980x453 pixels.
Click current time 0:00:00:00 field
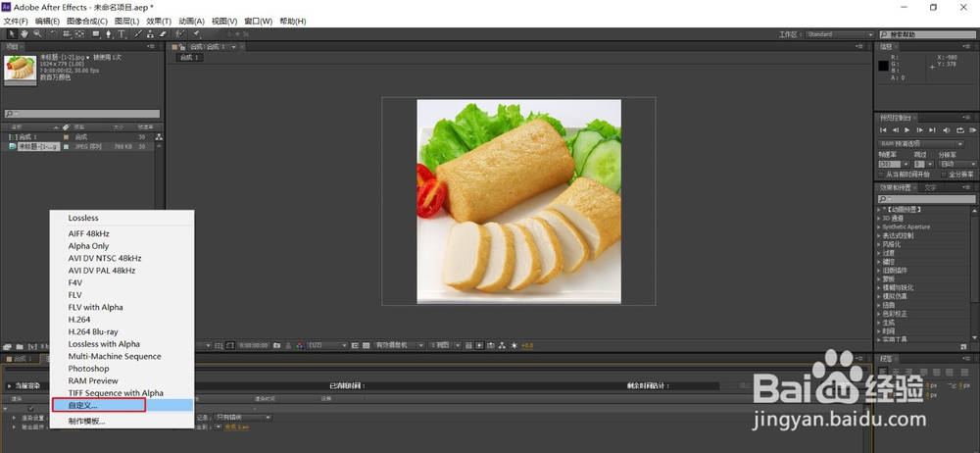click(254, 345)
